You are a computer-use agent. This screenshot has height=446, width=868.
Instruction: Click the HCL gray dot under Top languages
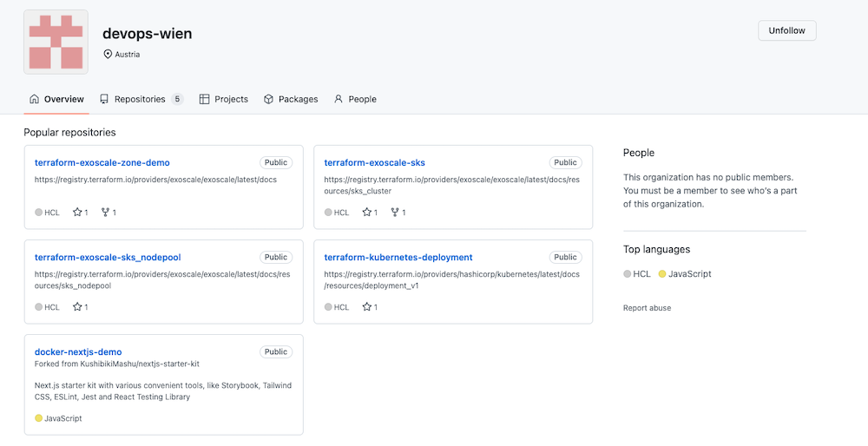(628, 274)
